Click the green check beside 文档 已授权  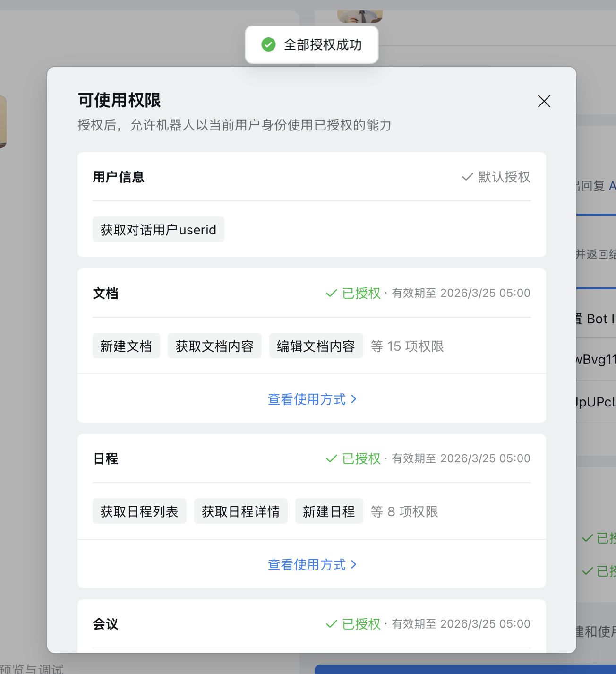(x=332, y=294)
